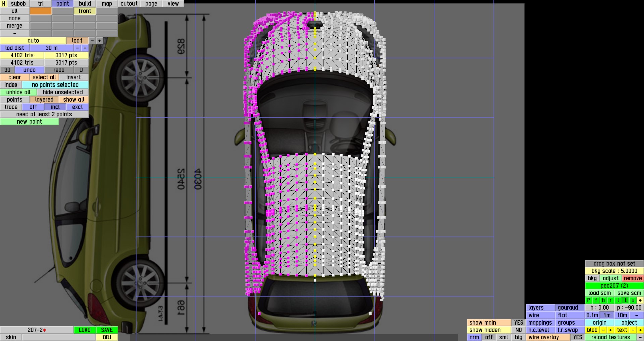Image resolution: width=644 pixels, height=341 pixels.
Task: Select the front view 'f' button
Action: click(596, 300)
